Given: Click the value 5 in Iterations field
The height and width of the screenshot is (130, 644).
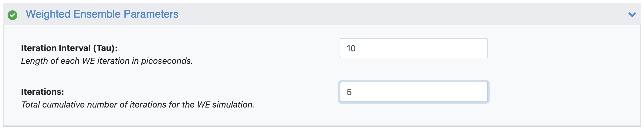Looking at the screenshot, I should pos(349,92).
